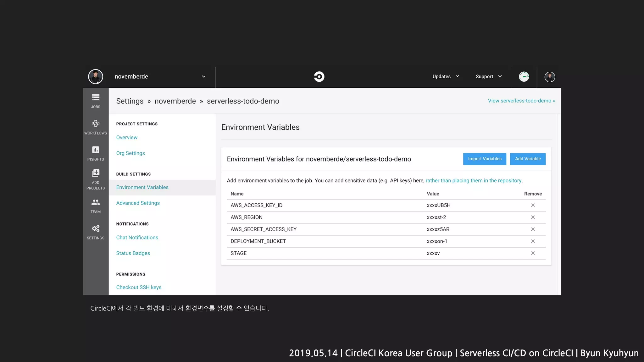Select the AWS_ACCESS_KEY_ID name cell
This screenshot has height=362, width=644.
tap(256, 205)
